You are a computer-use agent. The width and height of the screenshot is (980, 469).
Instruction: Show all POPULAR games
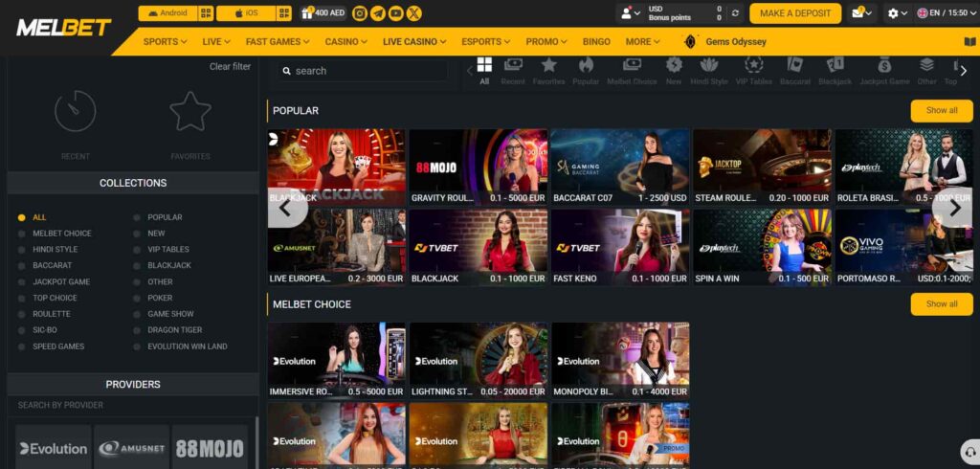tap(942, 111)
